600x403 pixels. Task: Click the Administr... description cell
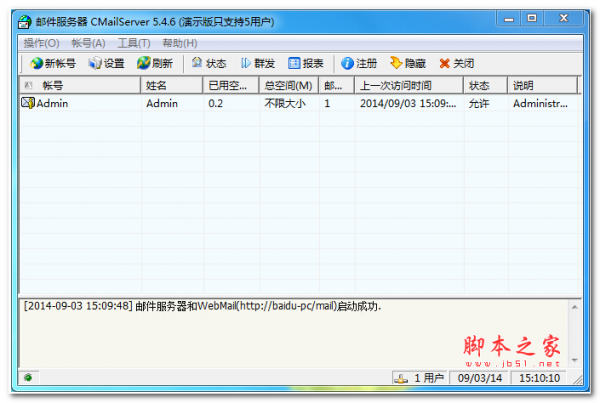pyautogui.click(x=540, y=103)
